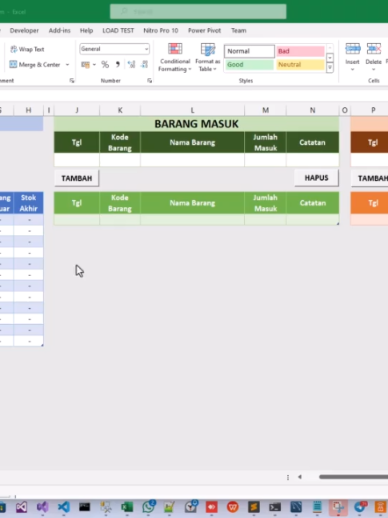This screenshot has width=388, height=518.
Task: Apply the Good cell style
Action: click(249, 65)
